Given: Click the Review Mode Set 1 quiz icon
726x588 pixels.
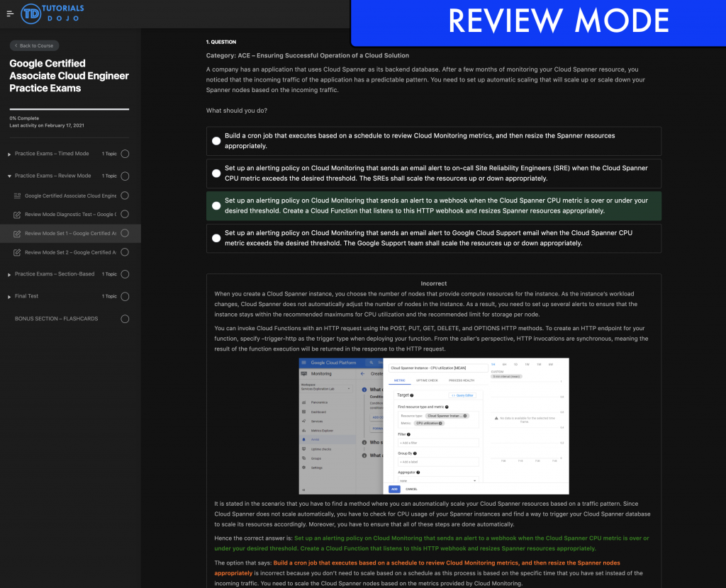Looking at the screenshot, I should (18, 233).
